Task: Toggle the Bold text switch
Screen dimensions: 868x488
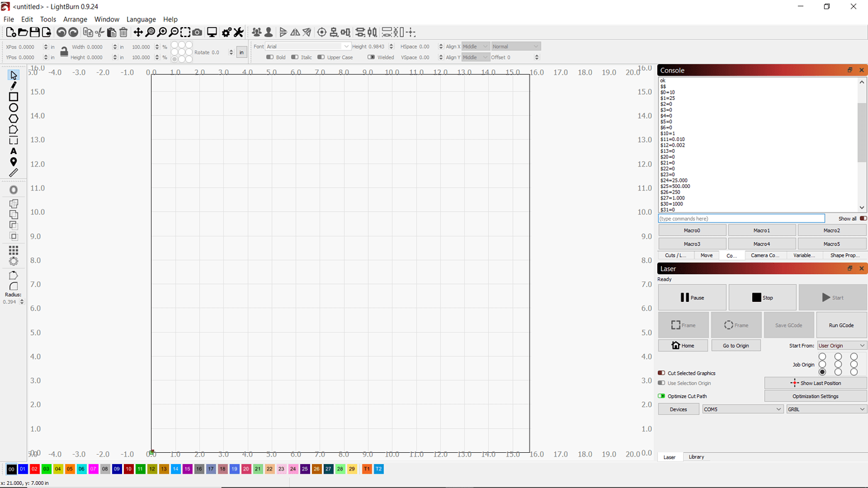Action: [270, 57]
